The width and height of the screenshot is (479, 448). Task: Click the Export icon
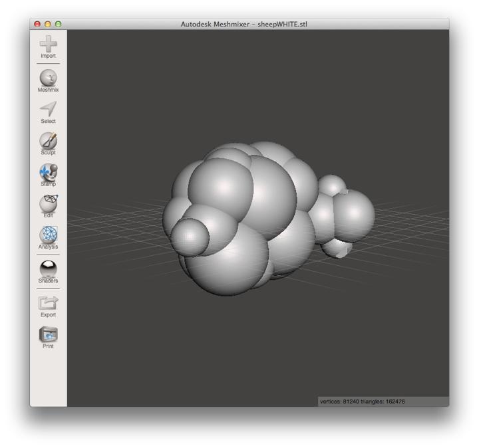pyautogui.click(x=48, y=303)
